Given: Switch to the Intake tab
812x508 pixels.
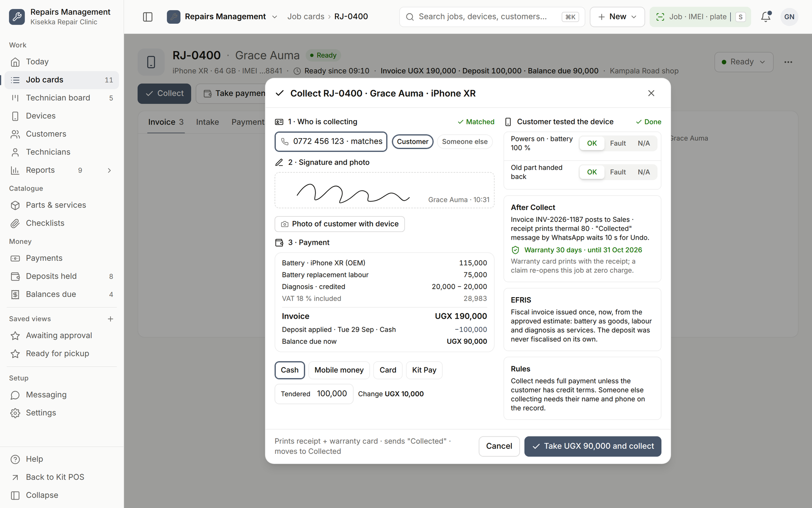Looking at the screenshot, I should 207,122.
